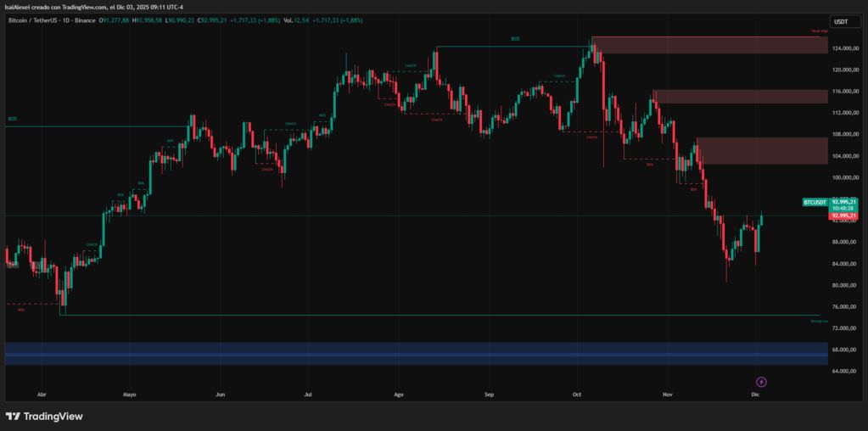Select the red supply zone near 116.000
Image resolution: width=868 pixels, height=431 pixels.
741,96
